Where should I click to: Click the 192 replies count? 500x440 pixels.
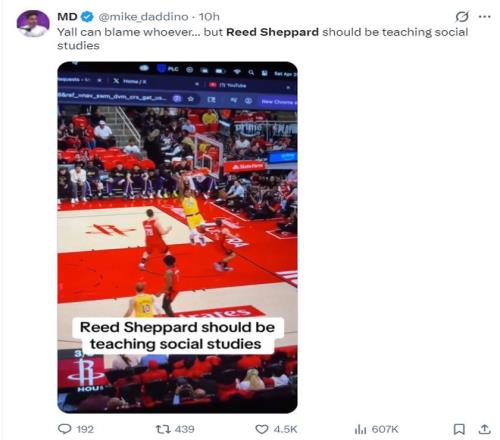coord(85,429)
